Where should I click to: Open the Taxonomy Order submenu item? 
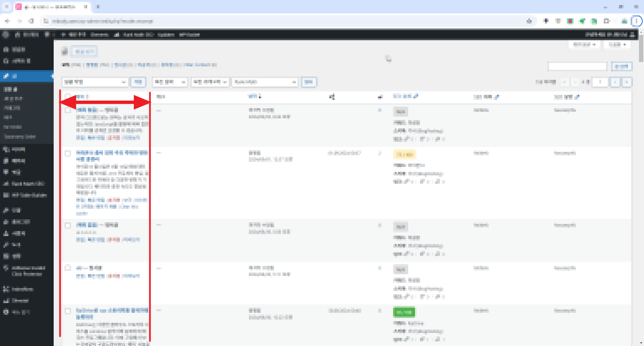19,136
